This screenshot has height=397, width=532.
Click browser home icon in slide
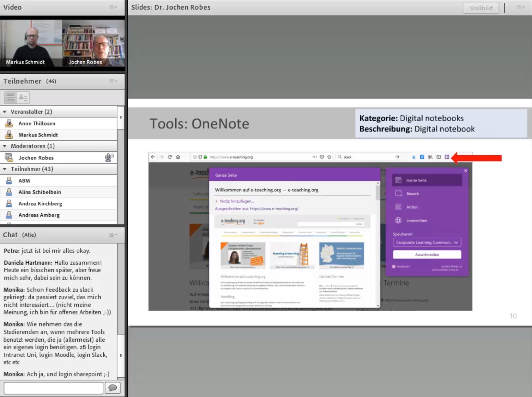pos(178,157)
